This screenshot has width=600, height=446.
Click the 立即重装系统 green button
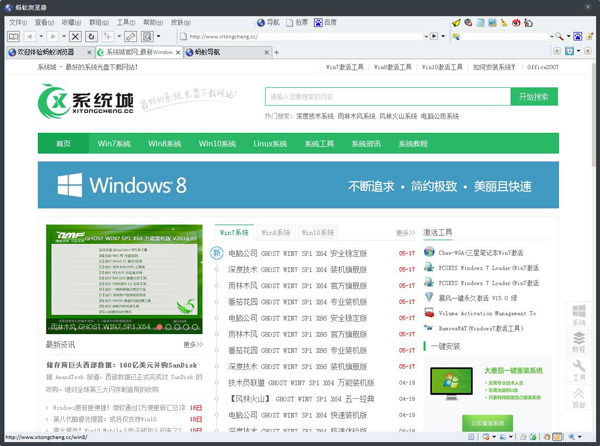pyautogui.click(x=487, y=423)
